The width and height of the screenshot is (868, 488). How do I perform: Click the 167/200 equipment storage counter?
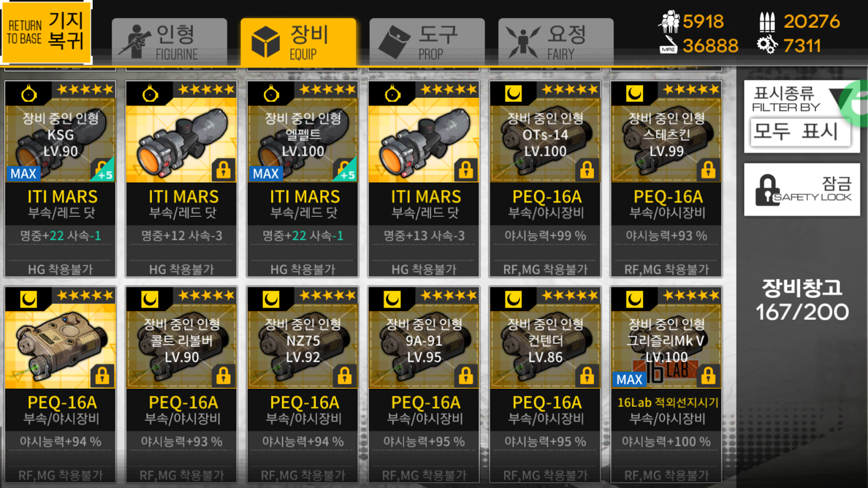[802, 312]
